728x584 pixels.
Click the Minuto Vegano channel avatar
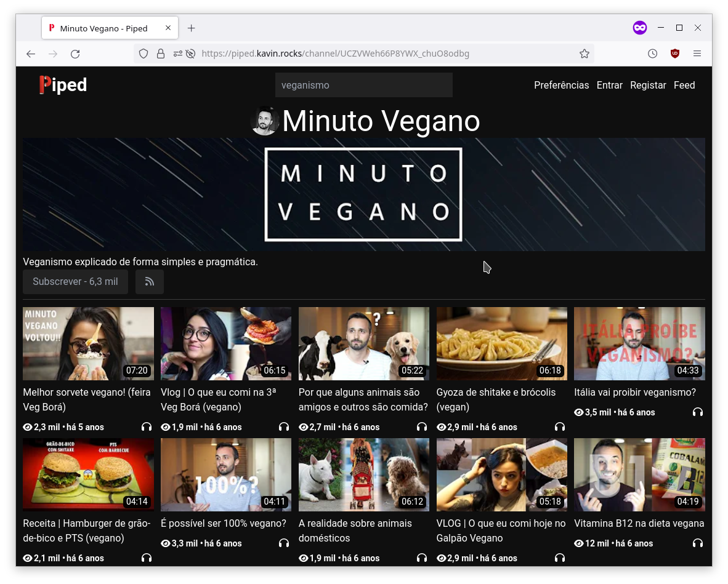pyautogui.click(x=265, y=121)
